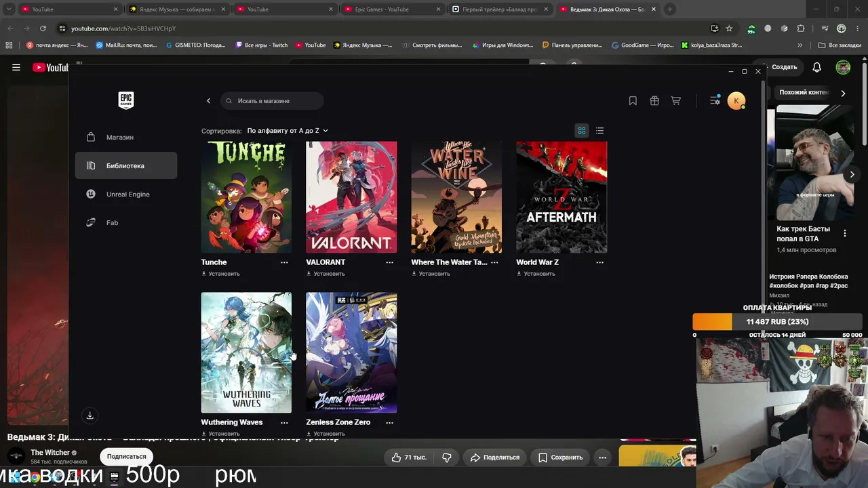Open Unreal Engine section in sidebar

click(126, 195)
